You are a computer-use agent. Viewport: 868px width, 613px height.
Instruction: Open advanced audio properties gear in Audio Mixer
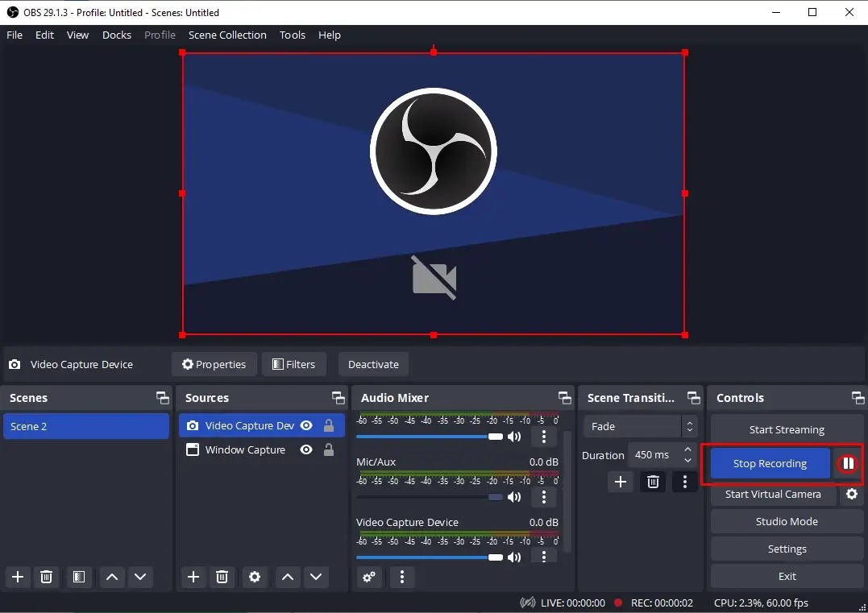369,577
